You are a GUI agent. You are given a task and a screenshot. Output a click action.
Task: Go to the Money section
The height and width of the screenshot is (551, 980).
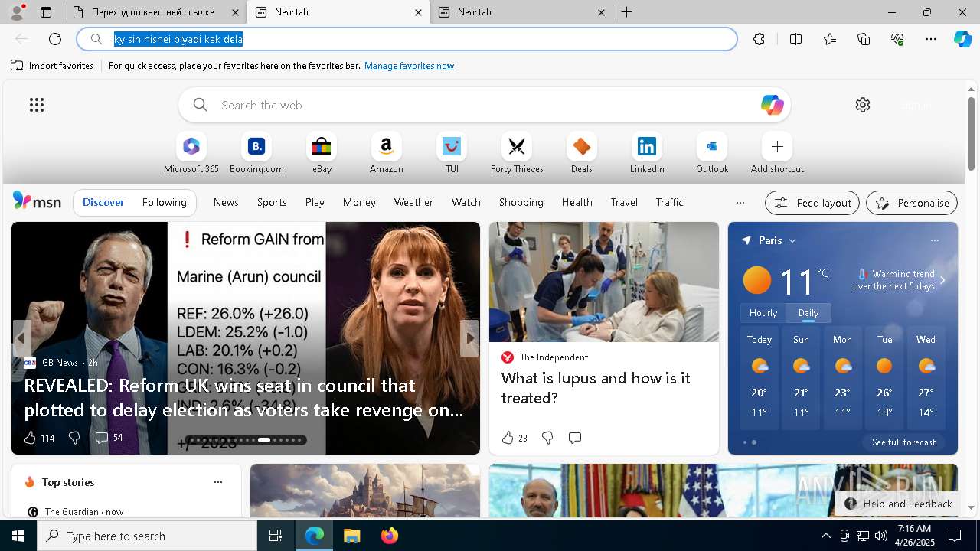[359, 202]
